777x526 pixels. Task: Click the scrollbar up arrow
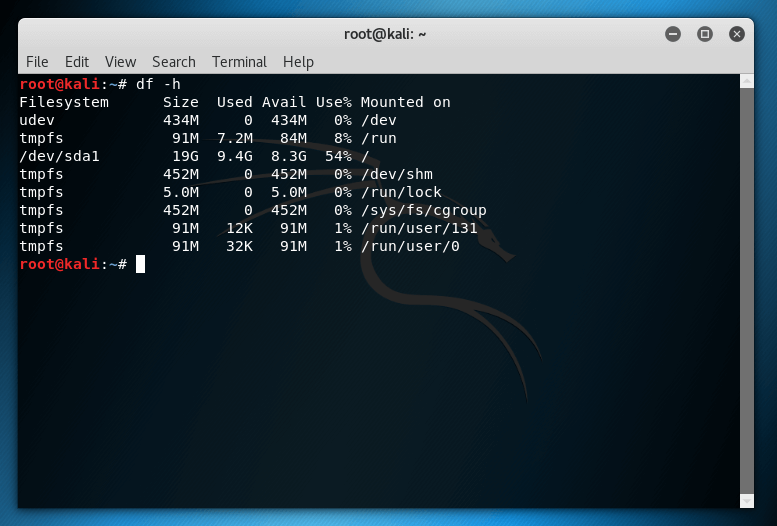(x=747, y=81)
